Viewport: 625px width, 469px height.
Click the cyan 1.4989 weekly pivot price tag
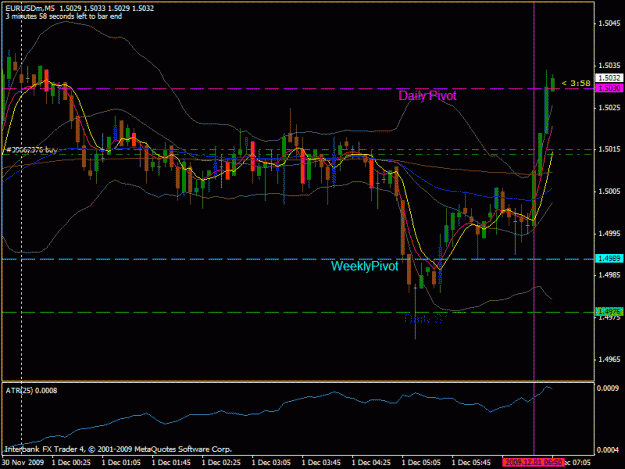coord(609,259)
